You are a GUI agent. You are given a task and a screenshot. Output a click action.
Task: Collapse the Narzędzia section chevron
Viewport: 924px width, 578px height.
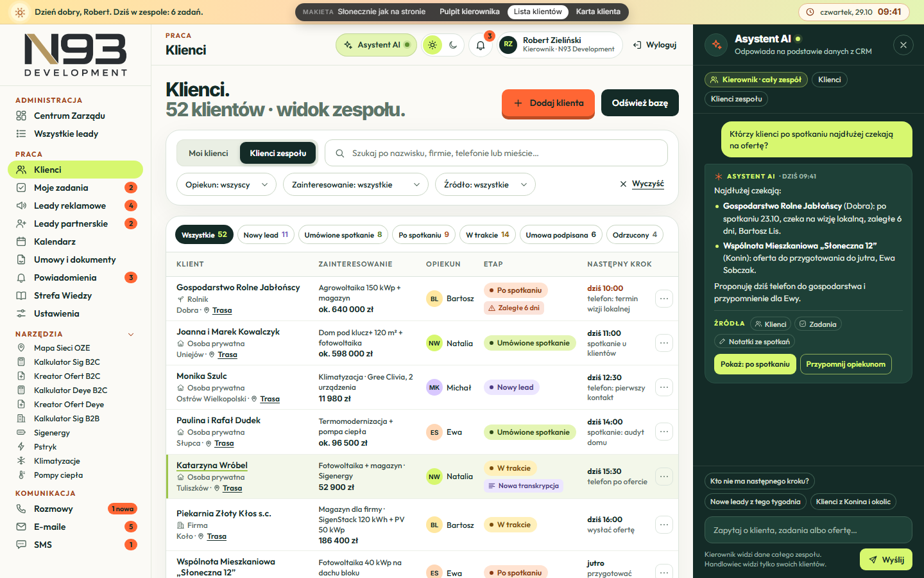click(131, 334)
